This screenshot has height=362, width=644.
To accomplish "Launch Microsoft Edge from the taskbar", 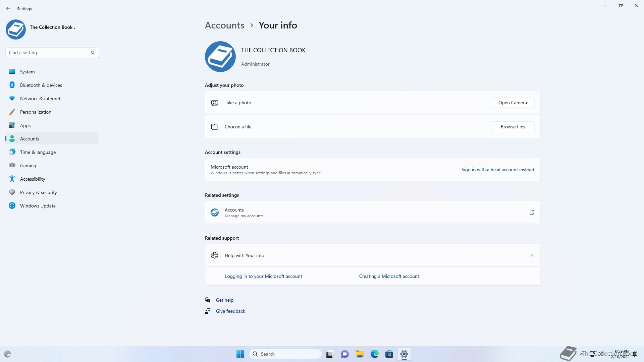I will [x=374, y=354].
